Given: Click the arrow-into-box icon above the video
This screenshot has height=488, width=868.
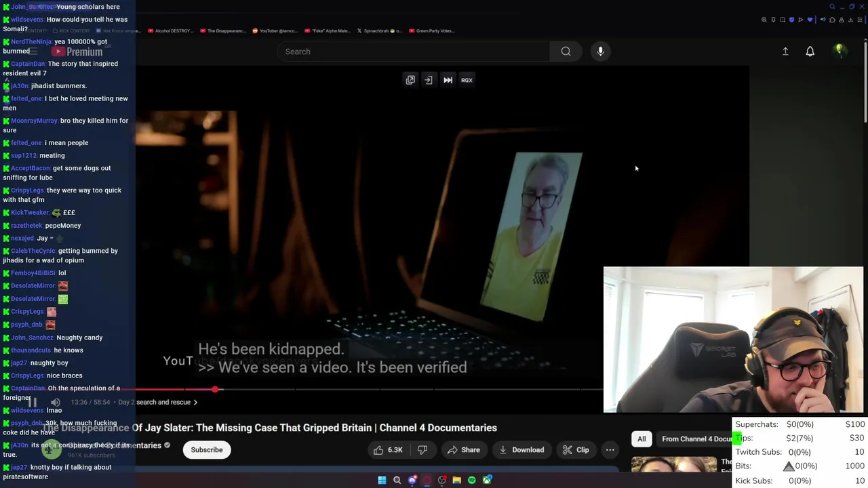Looking at the screenshot, I should pyautogui.click(x=429, y=80).
